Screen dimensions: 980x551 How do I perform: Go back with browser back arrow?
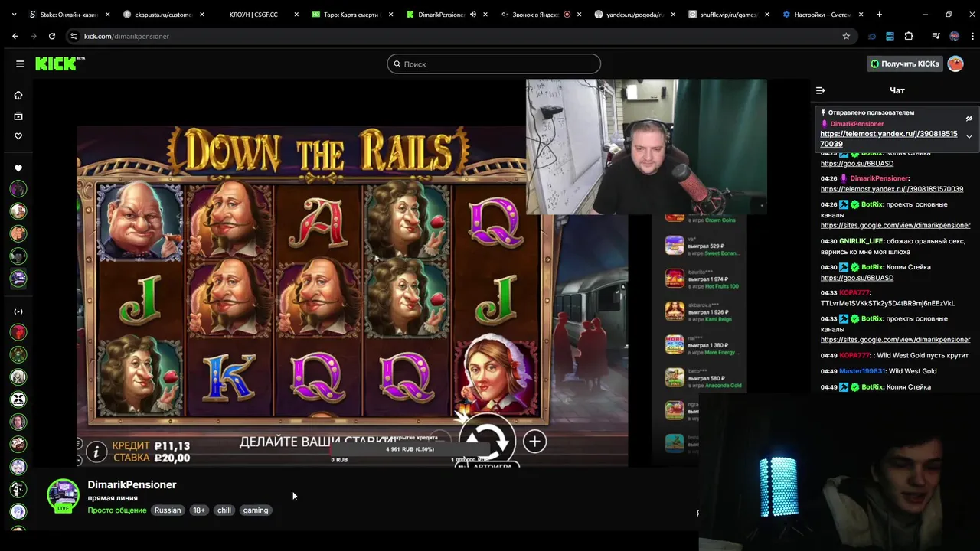click(x=15, y=36)
